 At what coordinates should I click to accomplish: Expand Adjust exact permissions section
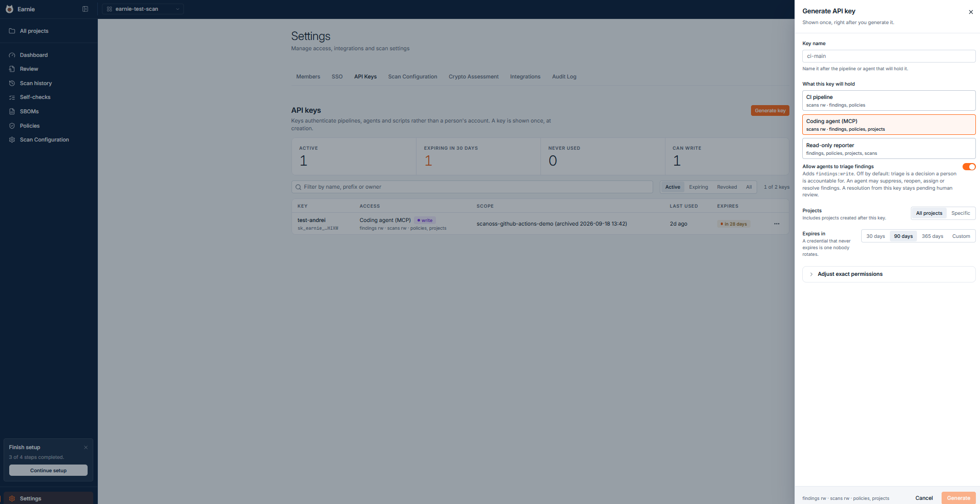888,274
